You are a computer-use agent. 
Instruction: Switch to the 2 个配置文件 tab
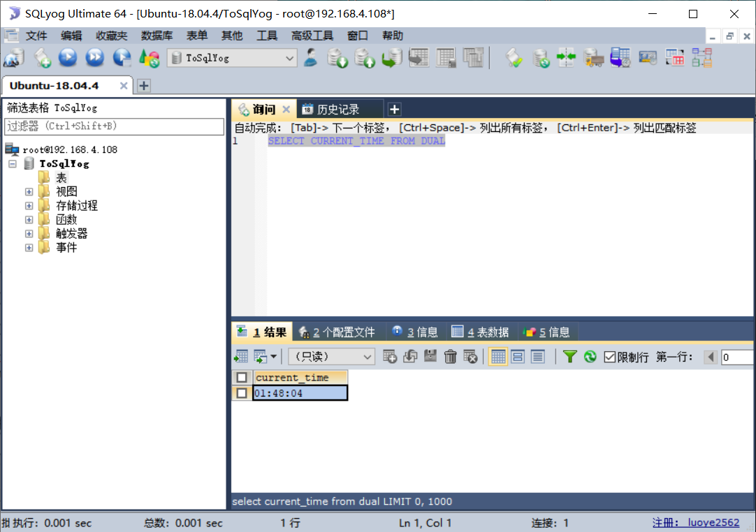point(337,332)
